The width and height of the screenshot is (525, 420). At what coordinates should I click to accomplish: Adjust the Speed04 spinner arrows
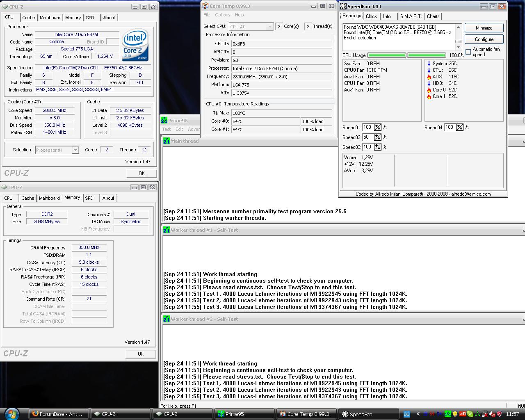[x=460, y=128]
